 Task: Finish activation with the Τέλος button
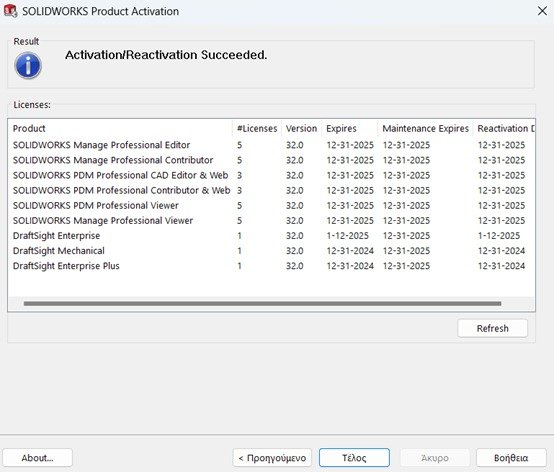pyautogui.click(x=354, y=458)
